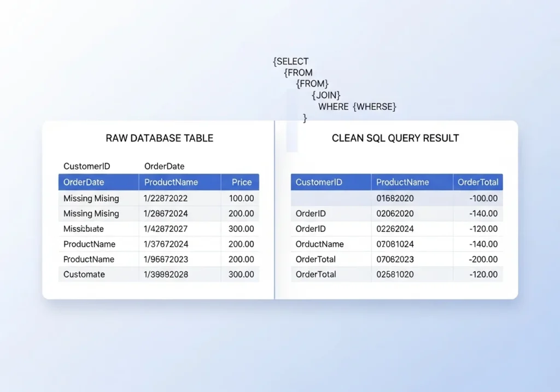Click the {SELECT keyword in the query
Viewport: 560px width, 392px height.
pos(291,62)
